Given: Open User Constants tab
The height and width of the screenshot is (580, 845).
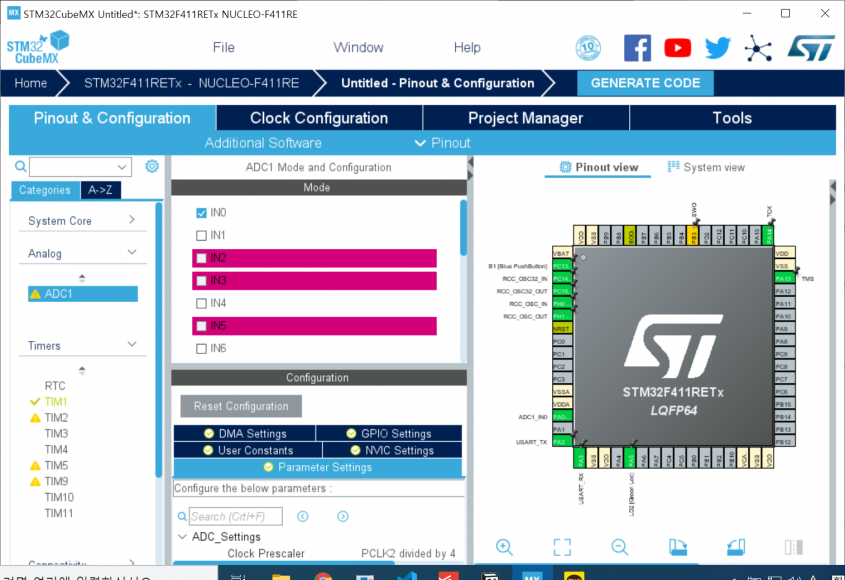Looking at the screenshot, I should tap(248, 450).
